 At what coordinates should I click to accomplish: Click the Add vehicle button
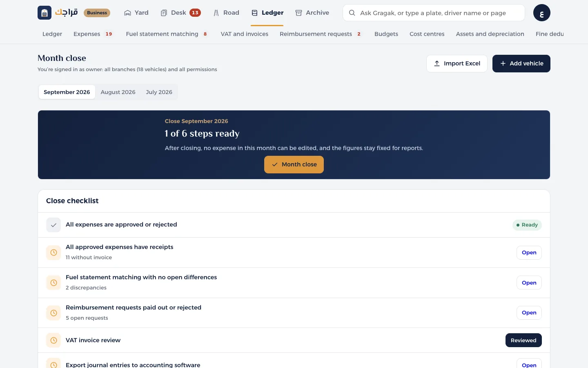click(x=521, y=63)
